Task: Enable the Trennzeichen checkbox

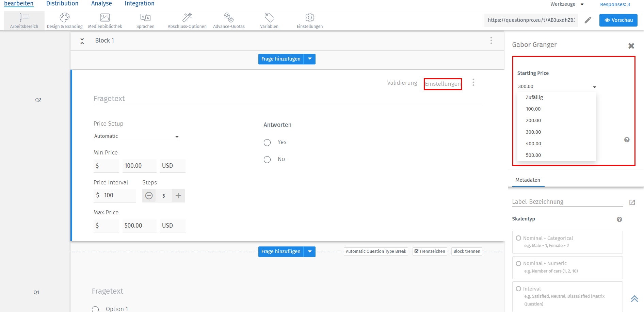Action: click(x=416, y=251)
